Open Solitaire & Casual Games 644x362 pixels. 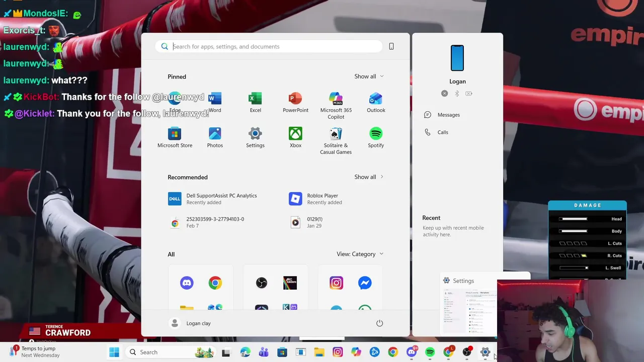(336, 141)
